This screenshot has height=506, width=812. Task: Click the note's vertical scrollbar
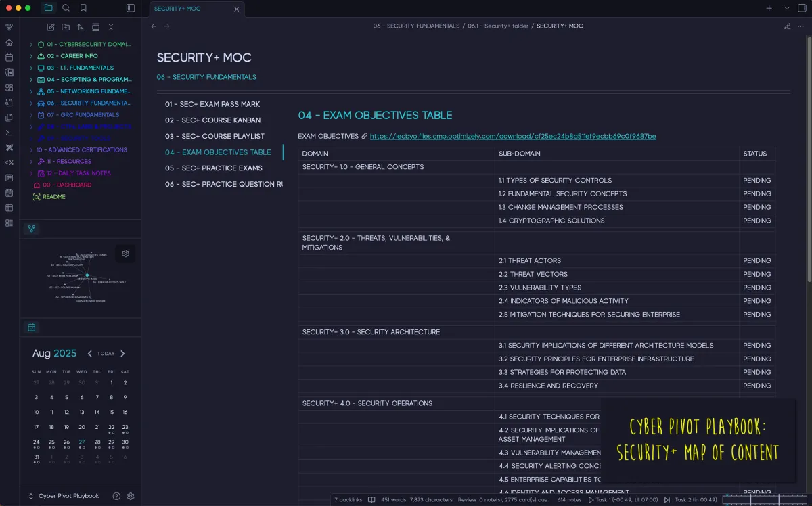809,159
